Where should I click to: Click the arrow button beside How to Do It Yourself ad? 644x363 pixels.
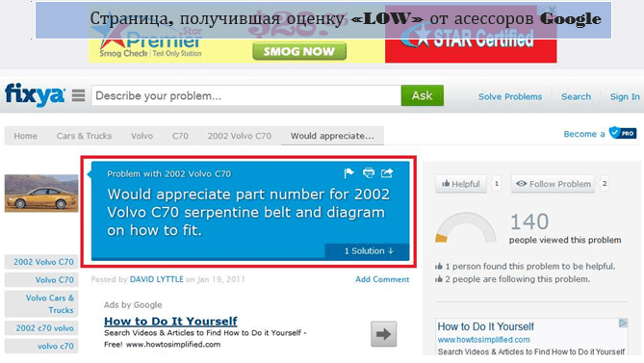383,334
